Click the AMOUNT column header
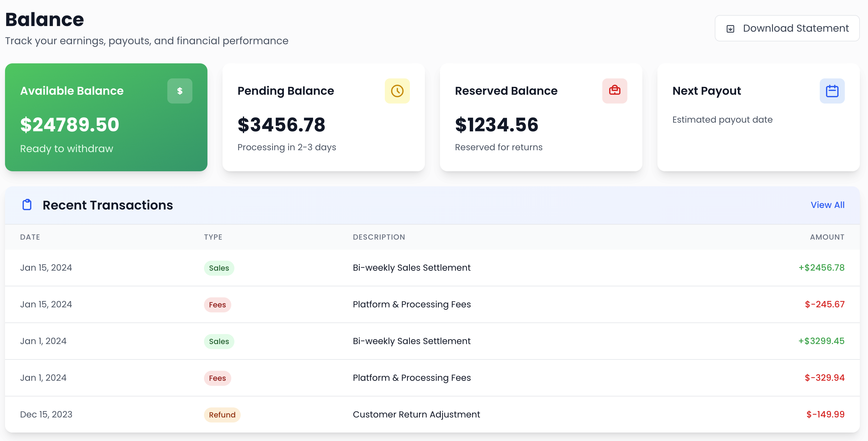The height and width of the screenshot is (441, 868). [827, 237]
